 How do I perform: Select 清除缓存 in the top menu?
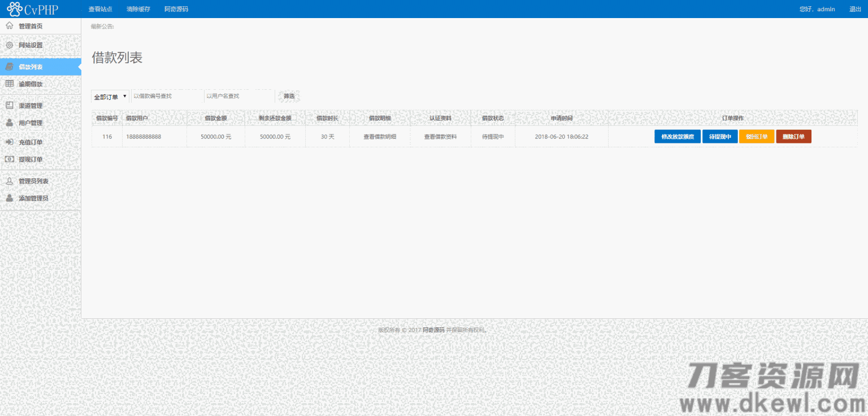[138, 9]
